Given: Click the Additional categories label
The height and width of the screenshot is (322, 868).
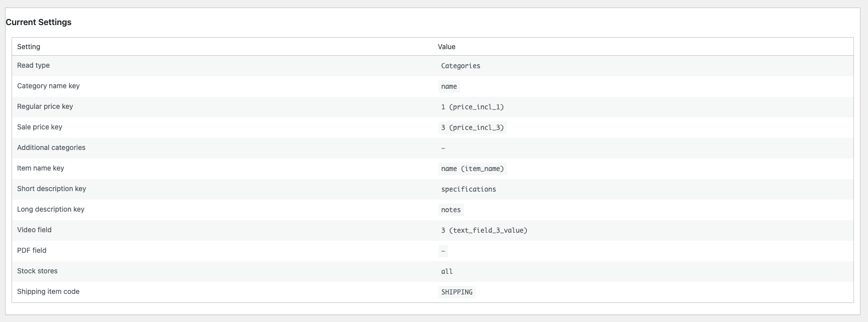Looking at the screenshot, I should coord(51,147).
